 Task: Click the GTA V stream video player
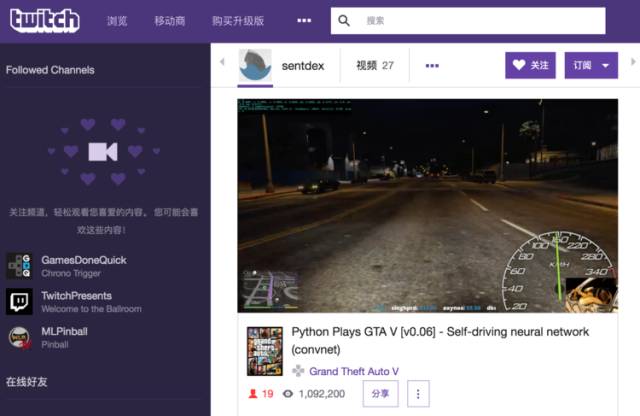pos(427,205)
